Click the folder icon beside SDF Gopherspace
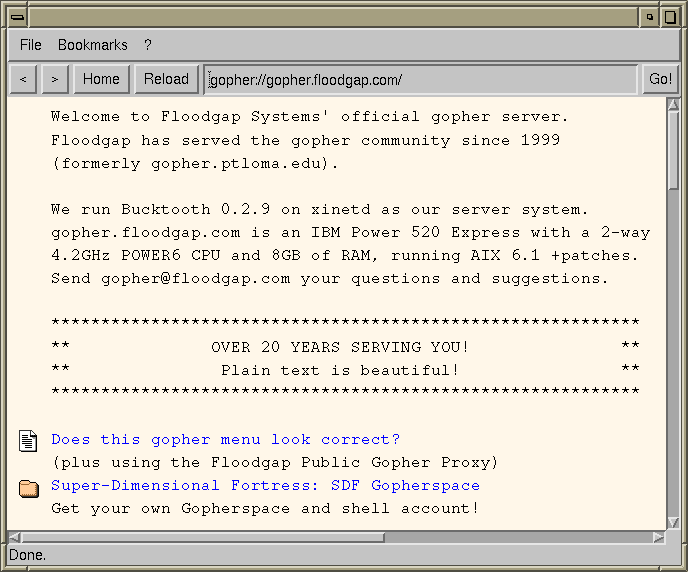The width and height of the screenshot is (688, 572). click(29, 488)
